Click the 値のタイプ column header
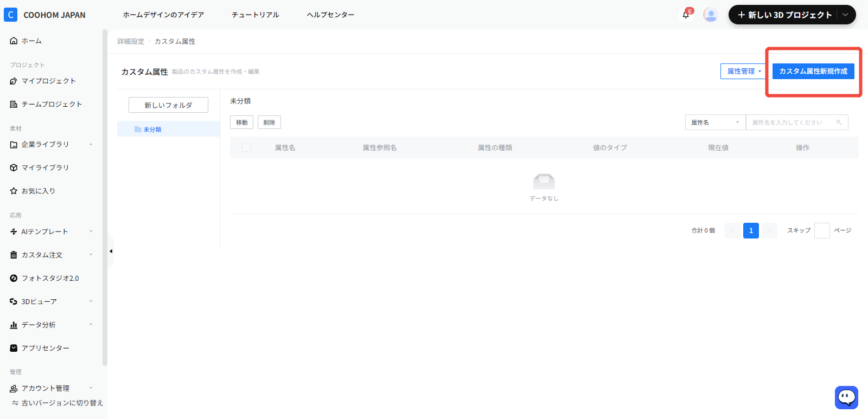This screenshot has height=419, width=868. [x=610, y=147]
